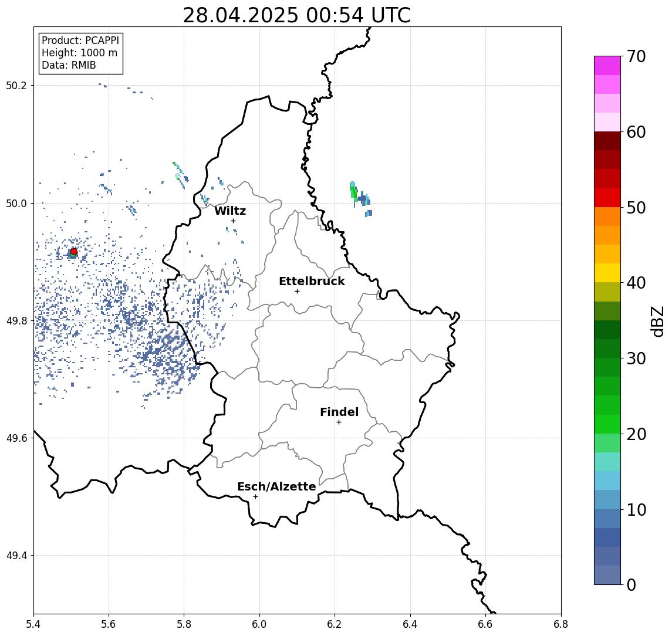Image resolution: width=672 pixels, height=636 pixels.
Task: Click the latitude tick label 49.8
Action: tap(16, 320)
